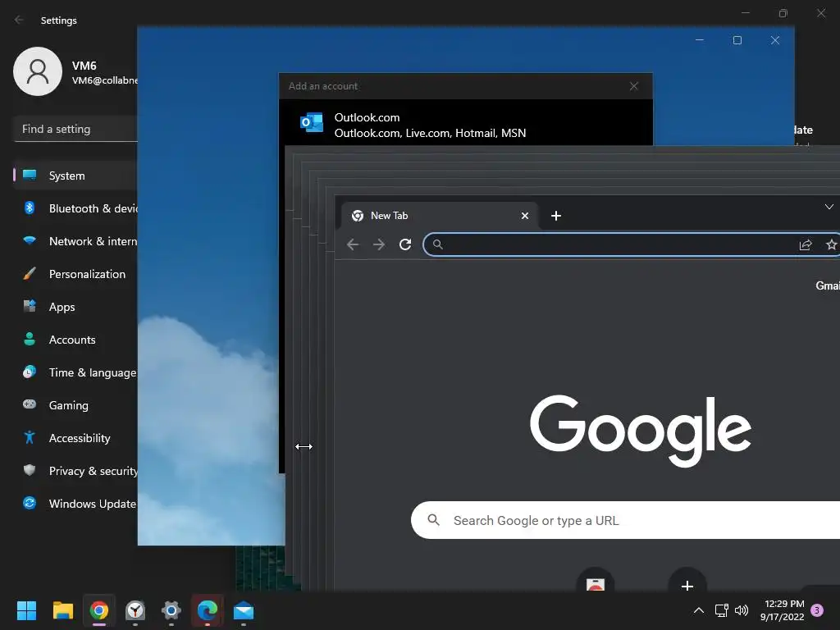This screenshot has height=630, width=840.
Task: Click the paintbrush Personalization icon
Action: click(30, 273)
